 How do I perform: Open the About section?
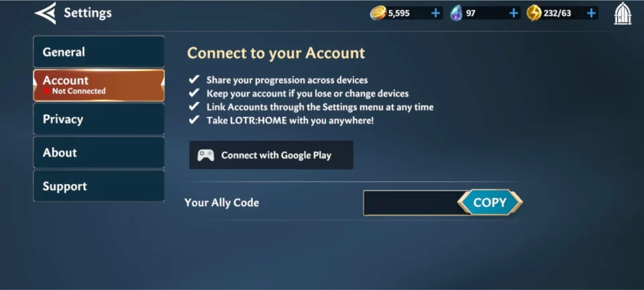[x=99, y=152]
